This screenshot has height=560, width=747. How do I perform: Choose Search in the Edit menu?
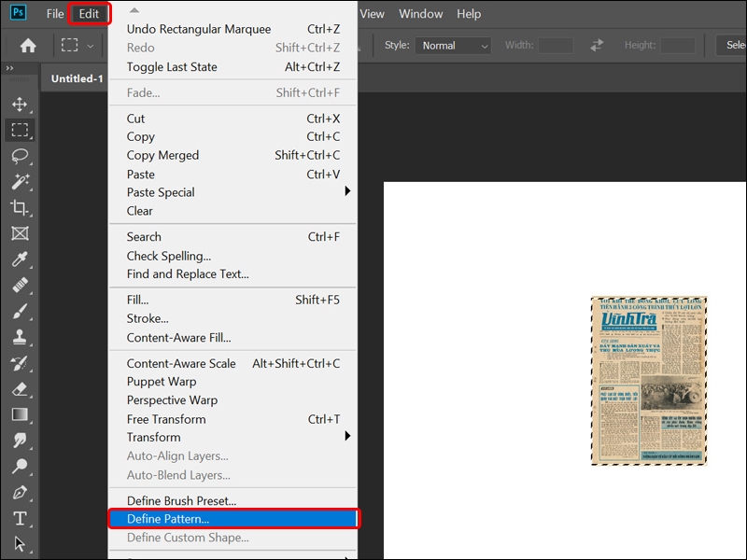(x=233, y=237)
